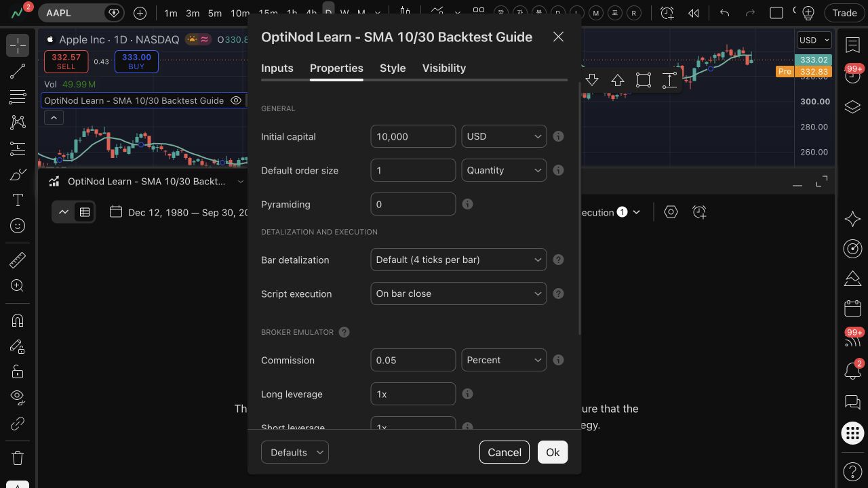Image resolution: width=868 pixels, height=488 pixels.
Task: Open the object tree layers icon
Action: click(852, 107)
